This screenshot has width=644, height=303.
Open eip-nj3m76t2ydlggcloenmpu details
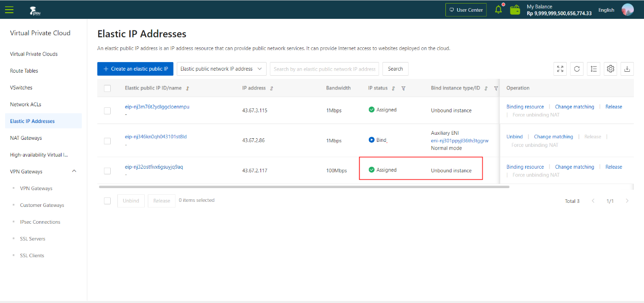[x=157, y=107]
